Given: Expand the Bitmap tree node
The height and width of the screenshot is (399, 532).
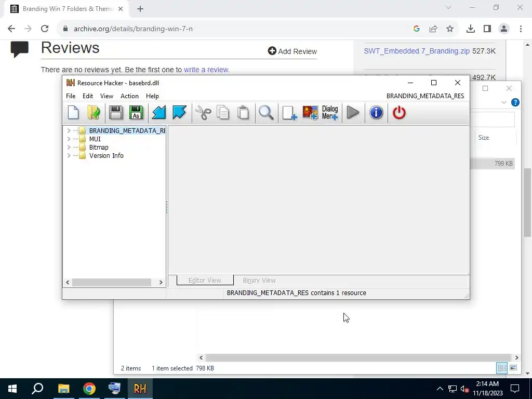Looking at the screenshot, I should pos(69,147).
